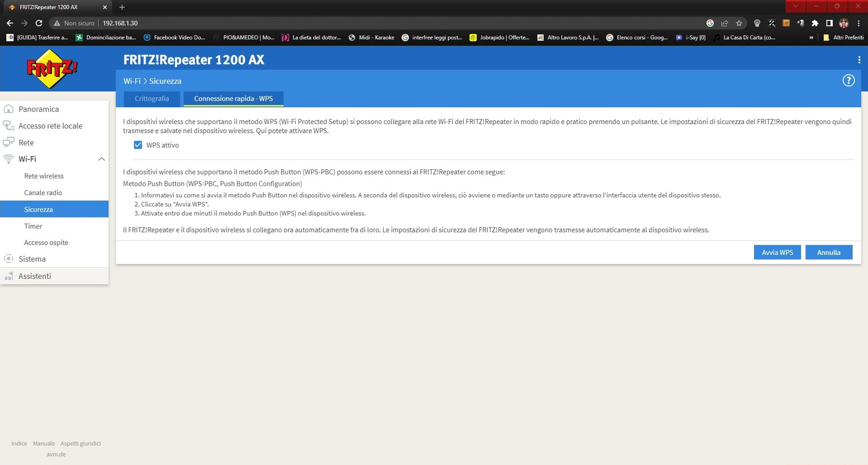Open the interfree leggi post... bookmark
This screenshot has height=465, width=868.
point(432,37)
